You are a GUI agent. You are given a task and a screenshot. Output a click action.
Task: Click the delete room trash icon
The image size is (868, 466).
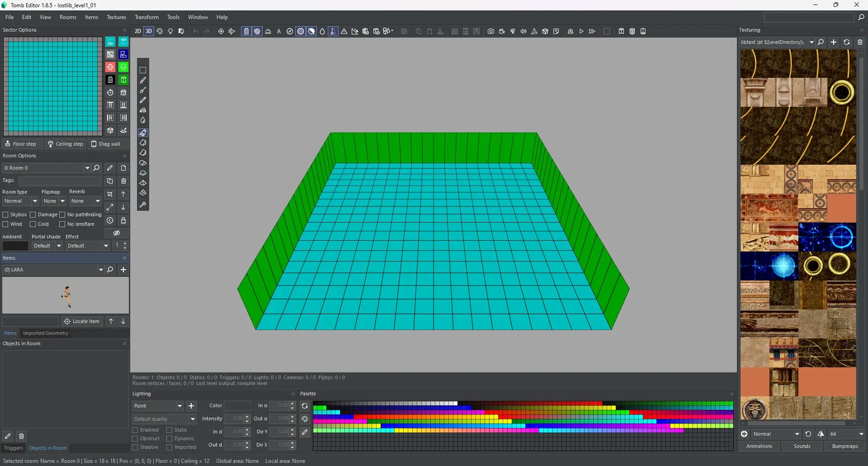pyautogui.click(x=123, y=181)
